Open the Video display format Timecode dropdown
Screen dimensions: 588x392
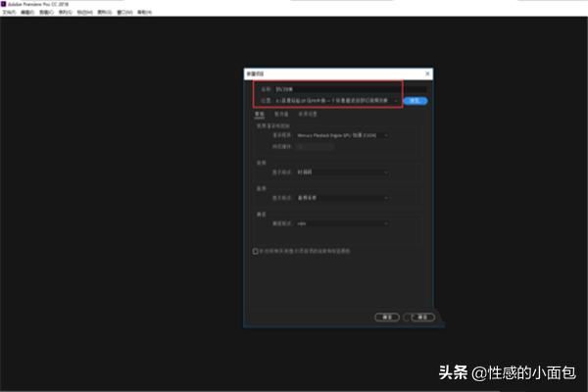tap(342, 172)
